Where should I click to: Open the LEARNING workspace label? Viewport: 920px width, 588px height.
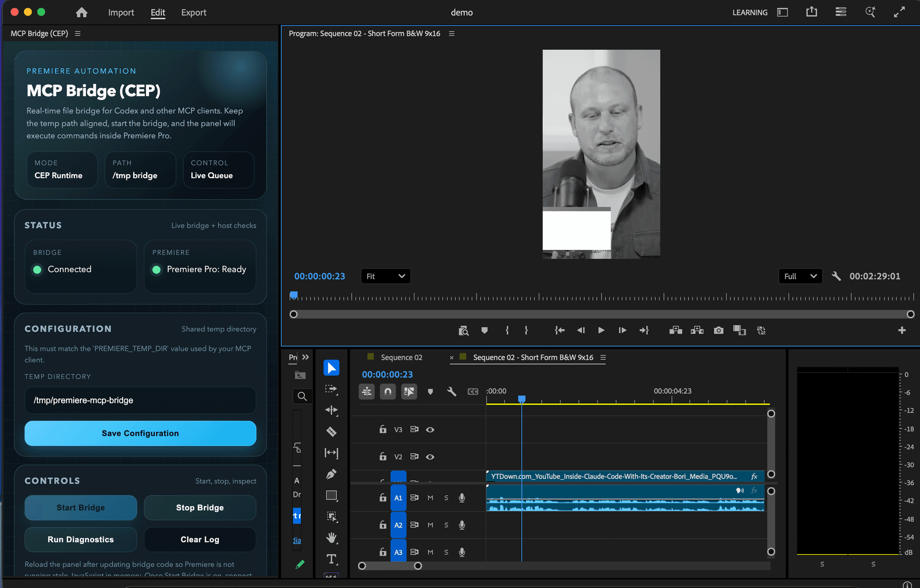749,12
